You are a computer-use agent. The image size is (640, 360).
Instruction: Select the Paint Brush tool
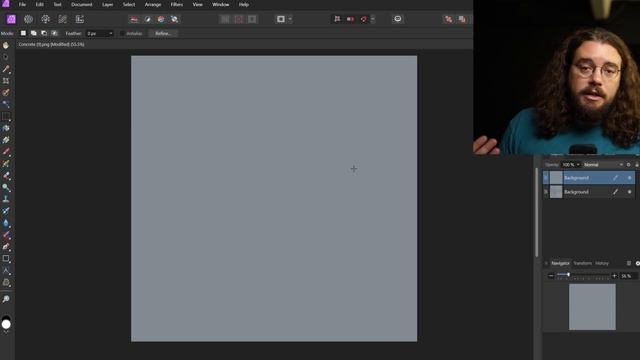(x=6, y=152)
